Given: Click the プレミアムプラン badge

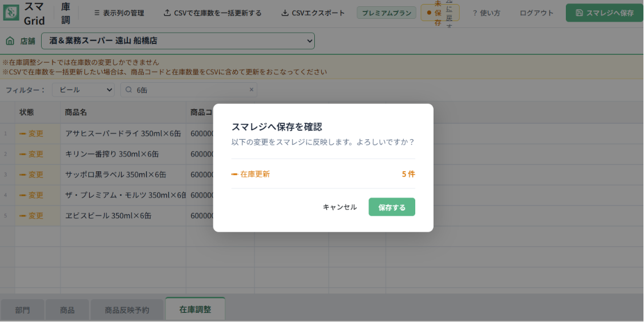Looking at the screenshot, I should 387,13.
